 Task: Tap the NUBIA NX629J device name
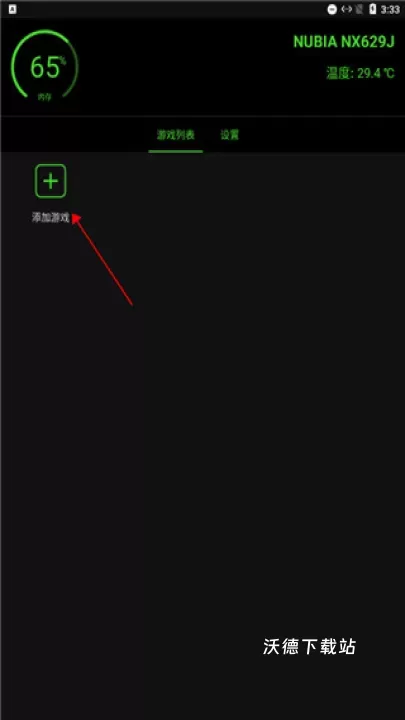pos(344,42)
